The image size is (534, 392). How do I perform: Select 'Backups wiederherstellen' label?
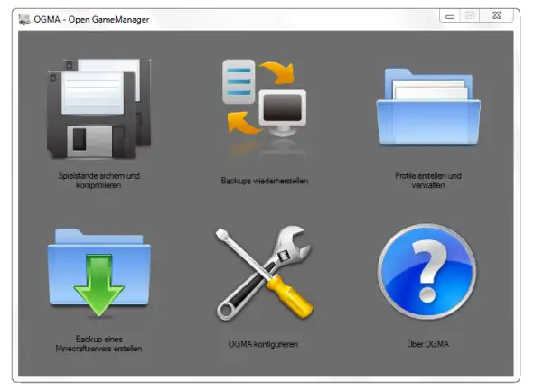[x=265, y=181]
